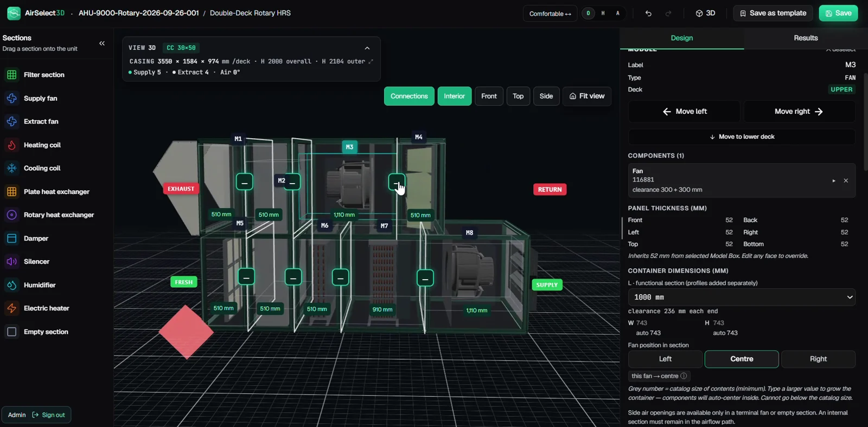This screenshot has height=427, width=868.
Task: Set fan position to Right
Action: click(818, 359)
